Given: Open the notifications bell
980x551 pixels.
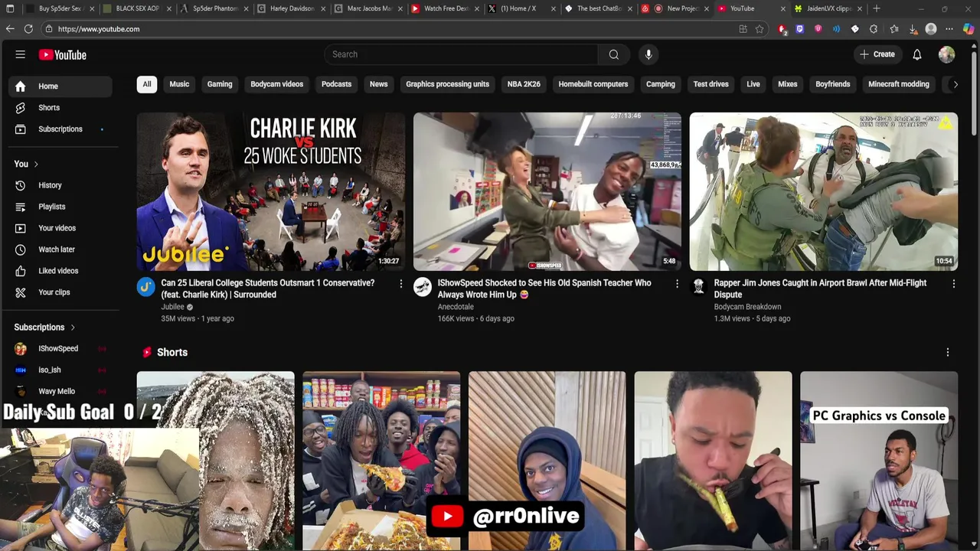Looking at the screenshot, I should click(x=917, y=54).
